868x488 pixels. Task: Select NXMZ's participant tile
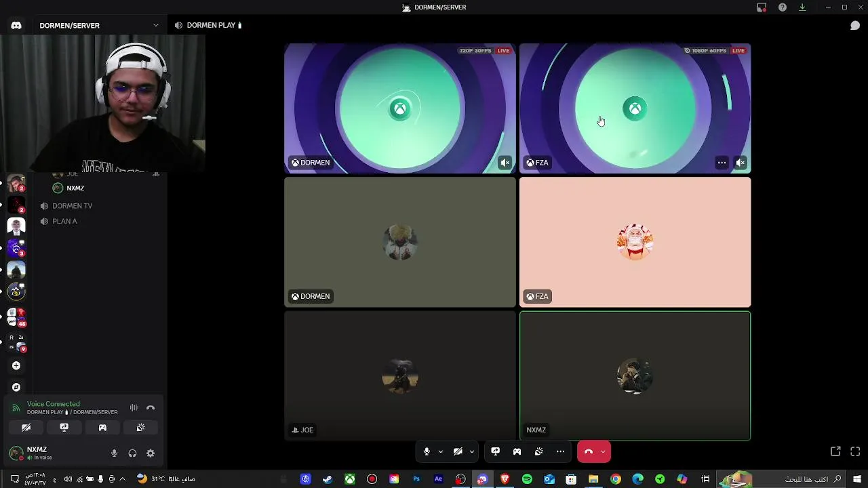[635, 375]
